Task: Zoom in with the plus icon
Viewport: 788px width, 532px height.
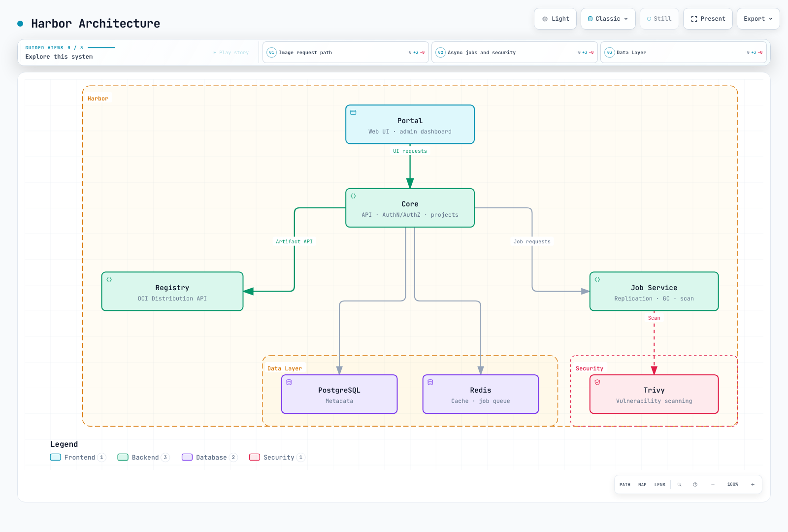Action: 753,485
